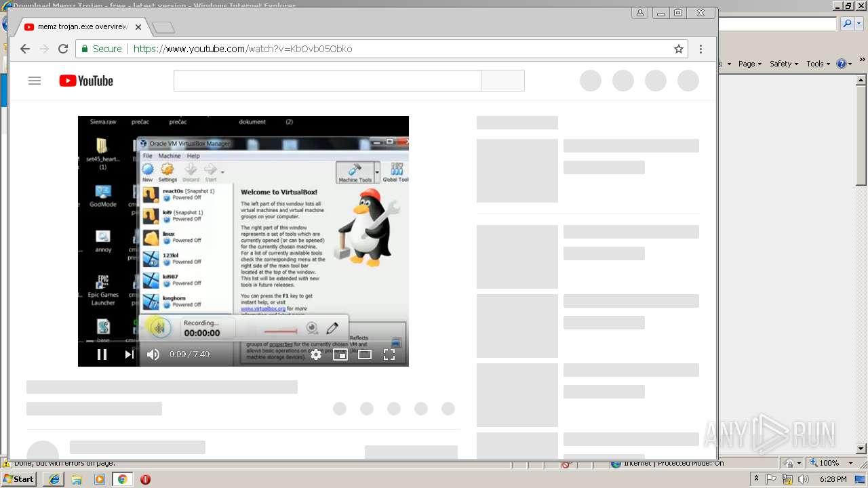Expand the Page menu in Internet Explorer
The height and width of the screenshot is (488, 868).
coord(749,64)
